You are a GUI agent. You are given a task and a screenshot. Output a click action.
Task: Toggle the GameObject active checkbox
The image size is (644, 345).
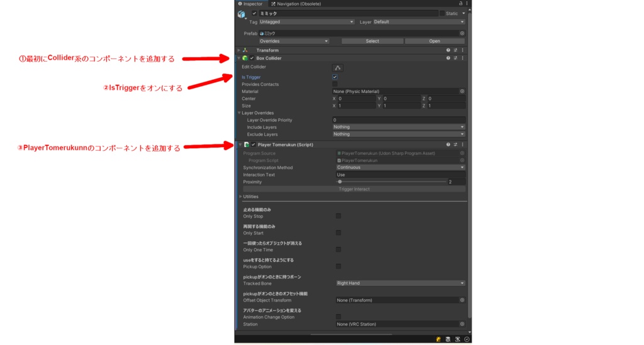[254, 14]
